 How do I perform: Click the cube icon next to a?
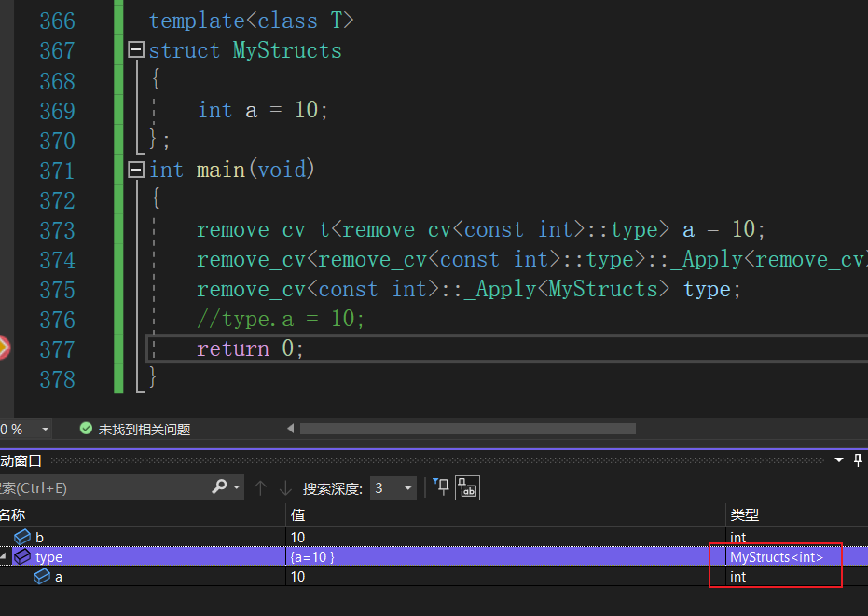(42, 577)
